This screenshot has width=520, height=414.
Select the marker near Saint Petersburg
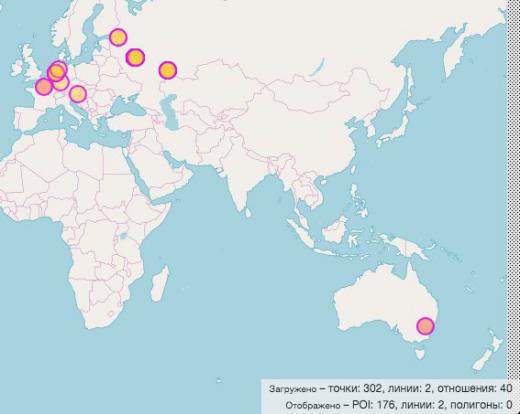point(118,37)
